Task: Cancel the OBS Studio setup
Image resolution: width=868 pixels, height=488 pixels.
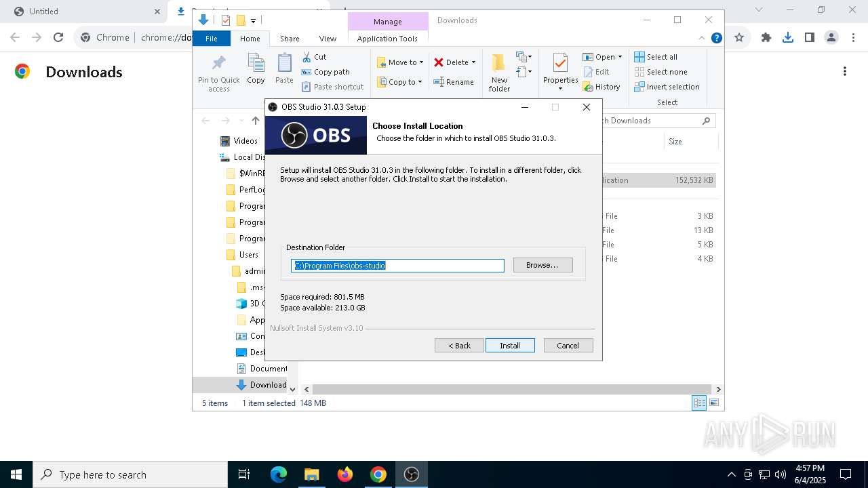Action: (x=568, y=346)
